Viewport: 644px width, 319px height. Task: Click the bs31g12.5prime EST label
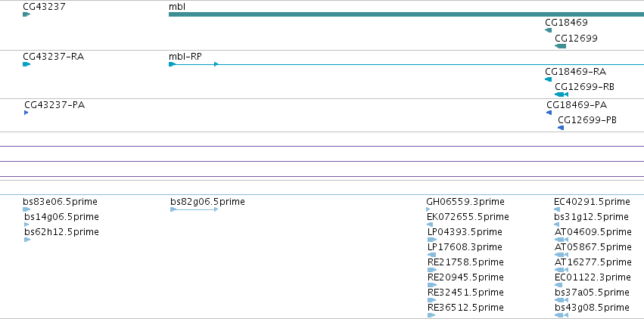click(x=592, y=217)
